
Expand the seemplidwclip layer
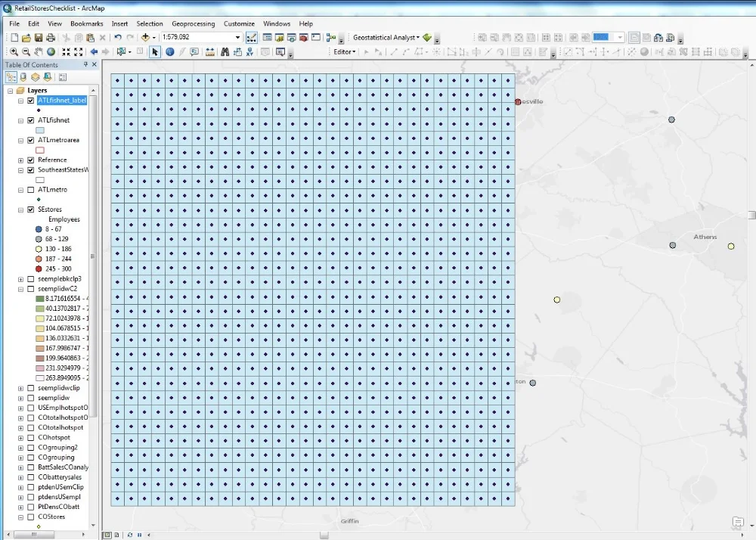[20, 389]
